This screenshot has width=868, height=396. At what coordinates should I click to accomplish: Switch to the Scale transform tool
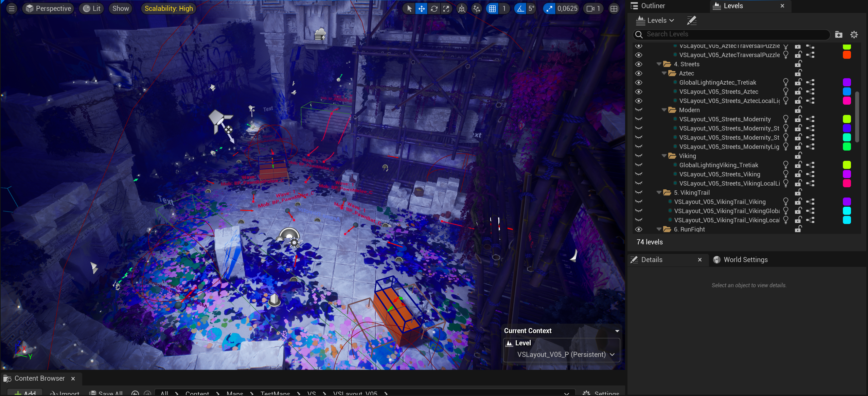tap(446, 8)
